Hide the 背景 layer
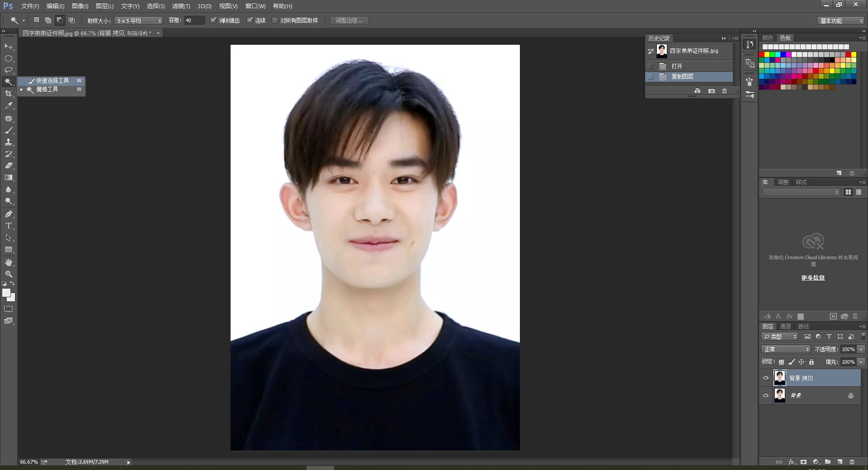Image resolution: width=868 pixels, height=470 pixels. pos(766,395)
